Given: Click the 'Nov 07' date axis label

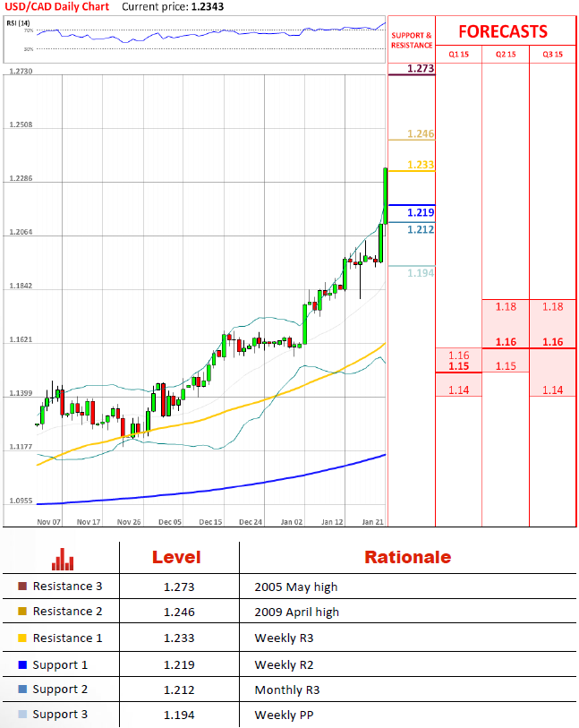Looking at the screenshot, I should click(48, 522).
